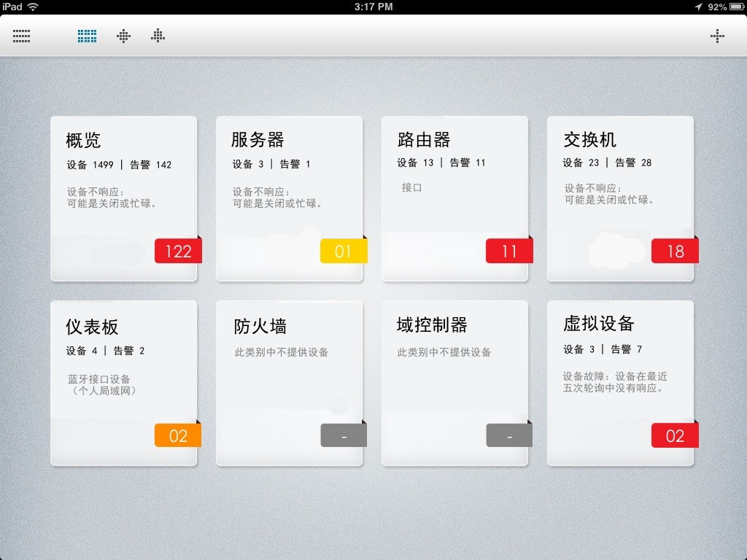Screen dimensions: 747x560
Task: Open the 概览 overview card
Action: (123, 198)
